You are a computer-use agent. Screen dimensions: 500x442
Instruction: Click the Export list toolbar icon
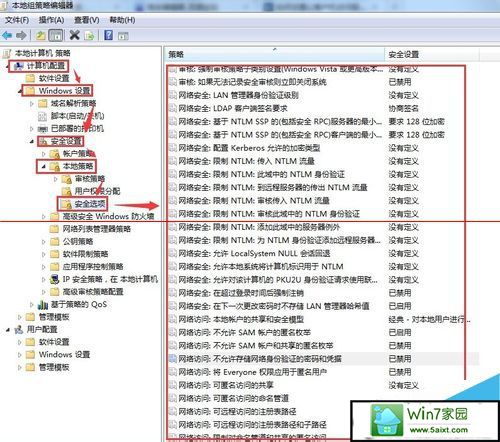(x=89, y=35)
